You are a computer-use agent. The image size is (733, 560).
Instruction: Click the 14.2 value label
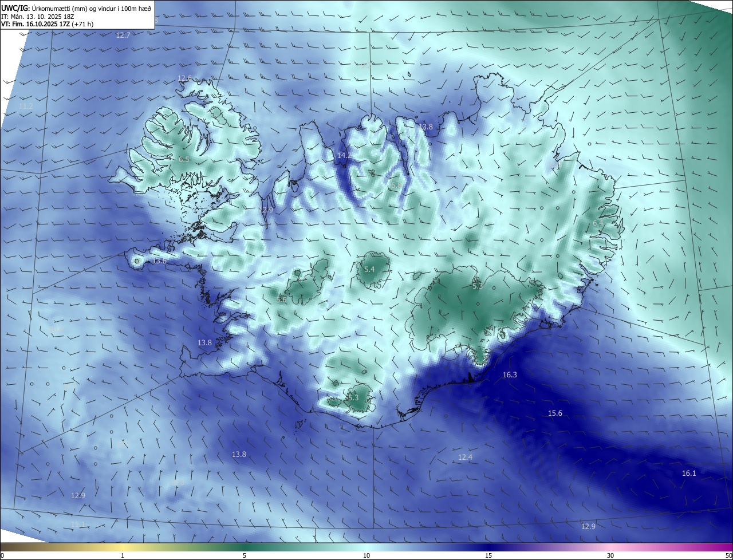344,156
